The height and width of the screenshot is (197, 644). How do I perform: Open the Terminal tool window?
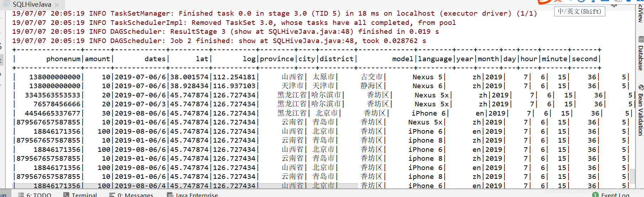pyautogui.click(x=80, y=195)
